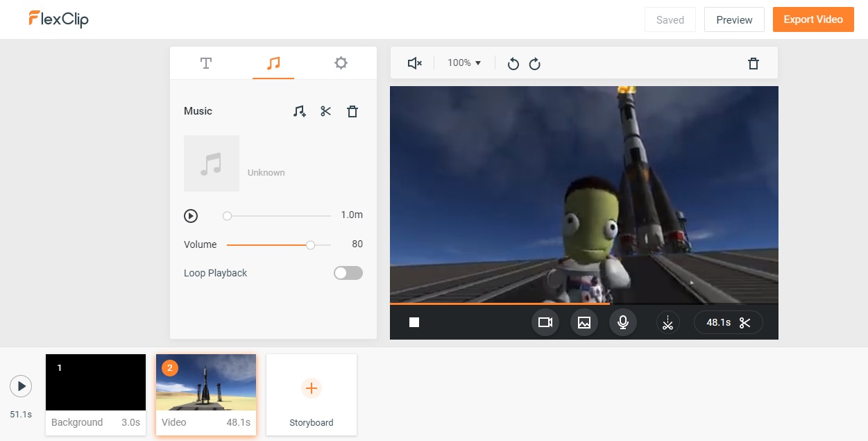Select the black Background clip thumbnail

96,382
